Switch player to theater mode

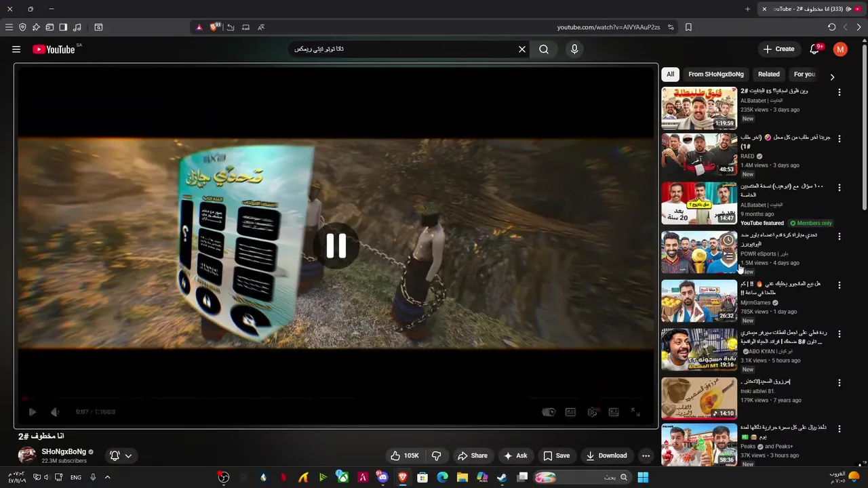[614, 411]
